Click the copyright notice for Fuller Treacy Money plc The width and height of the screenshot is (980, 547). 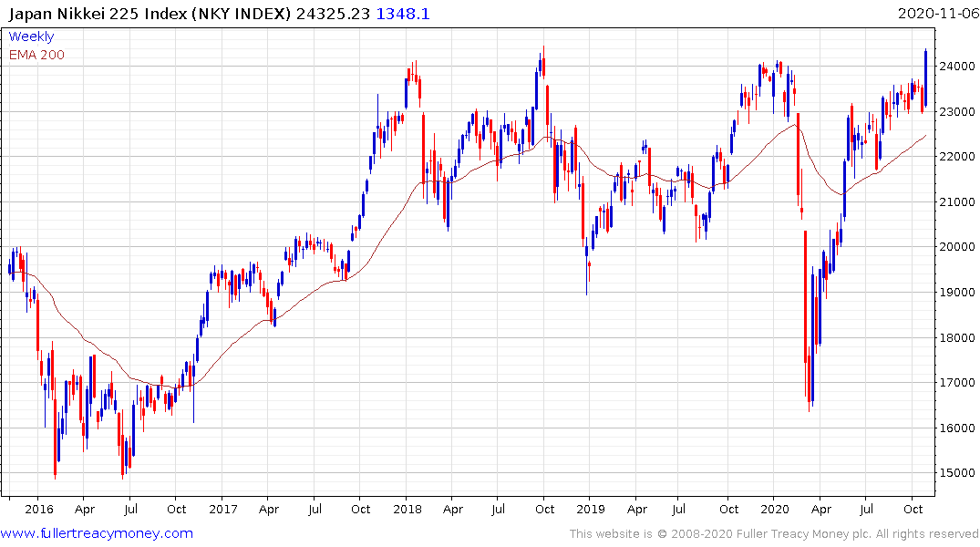pyautogui.click(x=774, y=533)
